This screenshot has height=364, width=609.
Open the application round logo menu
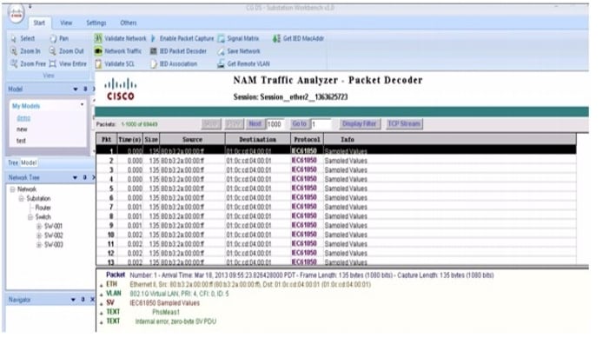point(16,14)
